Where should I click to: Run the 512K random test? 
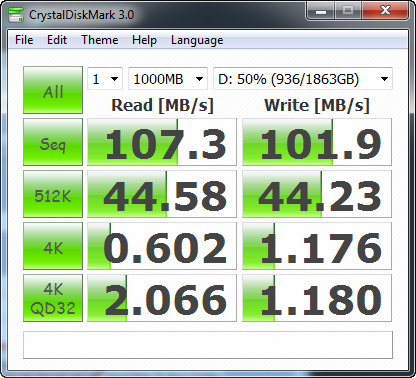pyautogui.click(x=53, y=194)
